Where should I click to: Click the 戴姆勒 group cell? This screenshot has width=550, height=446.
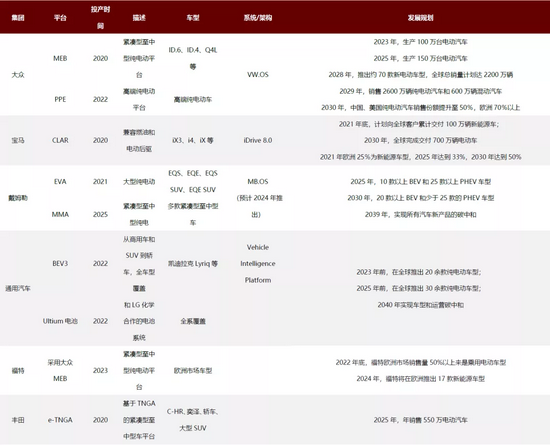point(18,198)
